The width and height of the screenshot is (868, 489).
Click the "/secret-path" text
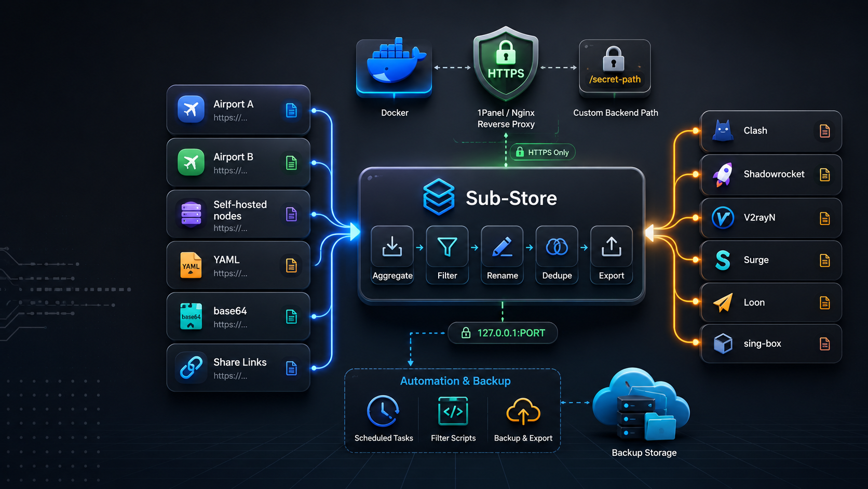[615, 80]
